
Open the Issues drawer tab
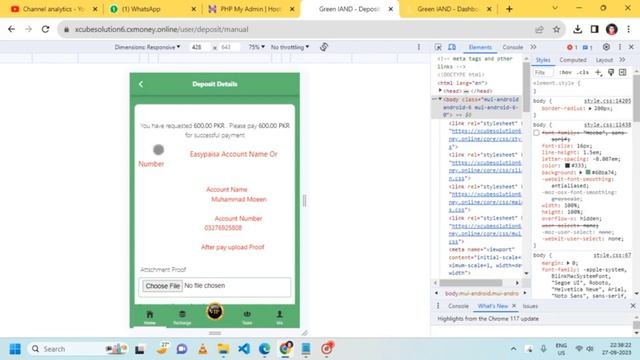(530, 306)
